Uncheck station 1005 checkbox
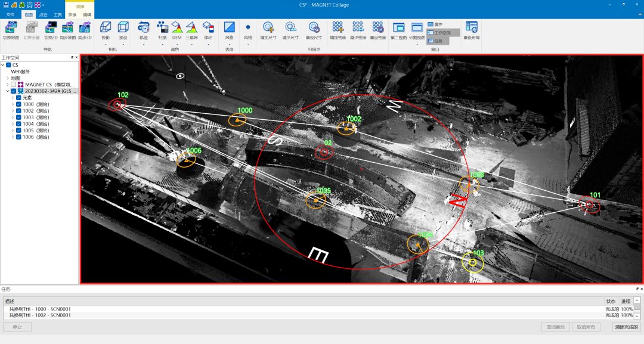Screen dimensions: 644x344 coord(18,131)
